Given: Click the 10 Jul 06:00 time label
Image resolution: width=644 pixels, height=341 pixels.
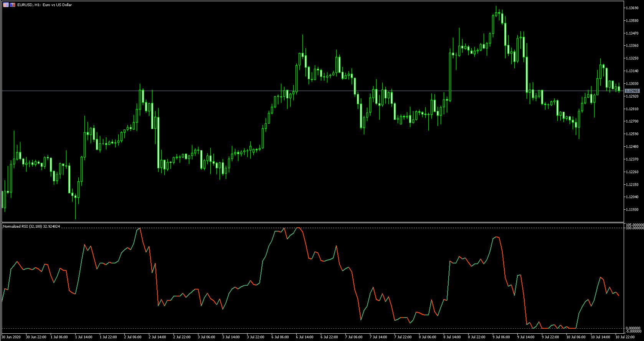Looking at the screenshot, I should pyautogui.click(x=576, y=337).
